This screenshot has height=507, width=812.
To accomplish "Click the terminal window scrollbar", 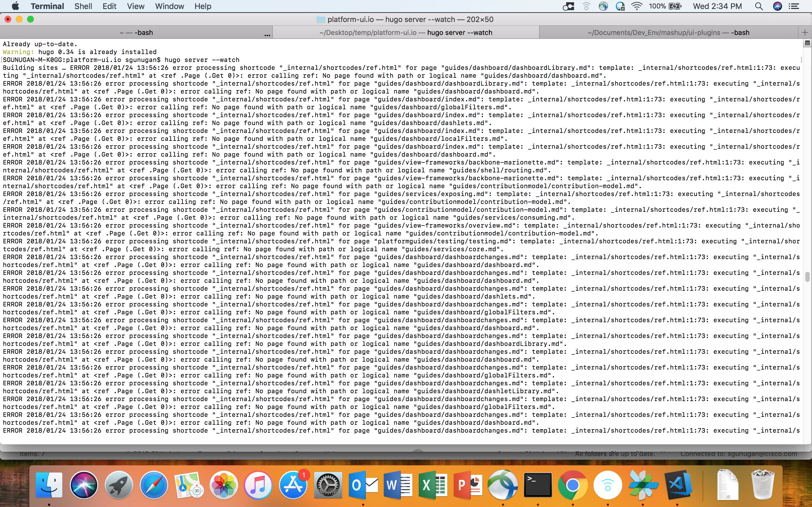I will [807, 277].
